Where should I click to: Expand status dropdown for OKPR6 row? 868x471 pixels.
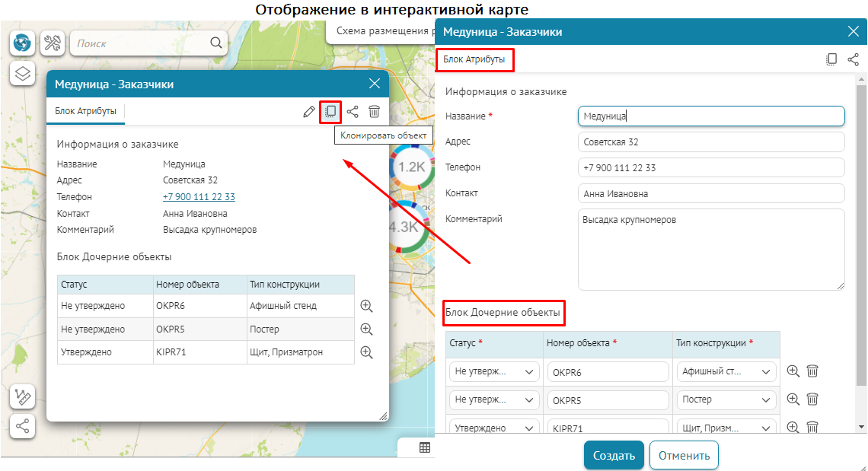coord(494,372)
